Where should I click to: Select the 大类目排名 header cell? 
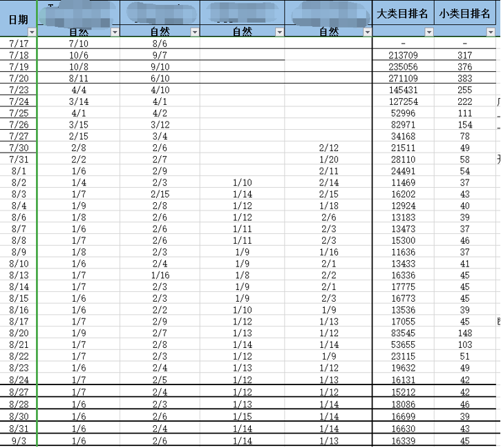click(403, 14)
